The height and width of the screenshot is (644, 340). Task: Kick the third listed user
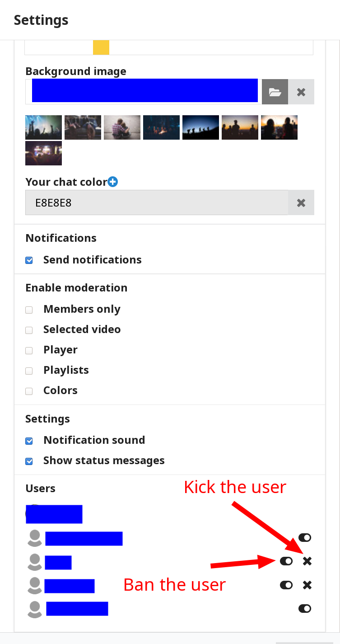tap(307, 585)
